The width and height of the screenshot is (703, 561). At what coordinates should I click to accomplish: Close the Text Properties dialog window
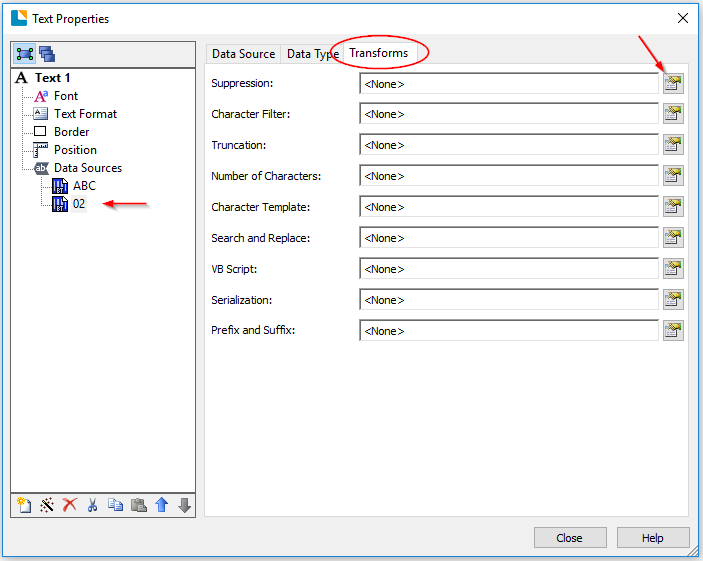pos(683,18)
